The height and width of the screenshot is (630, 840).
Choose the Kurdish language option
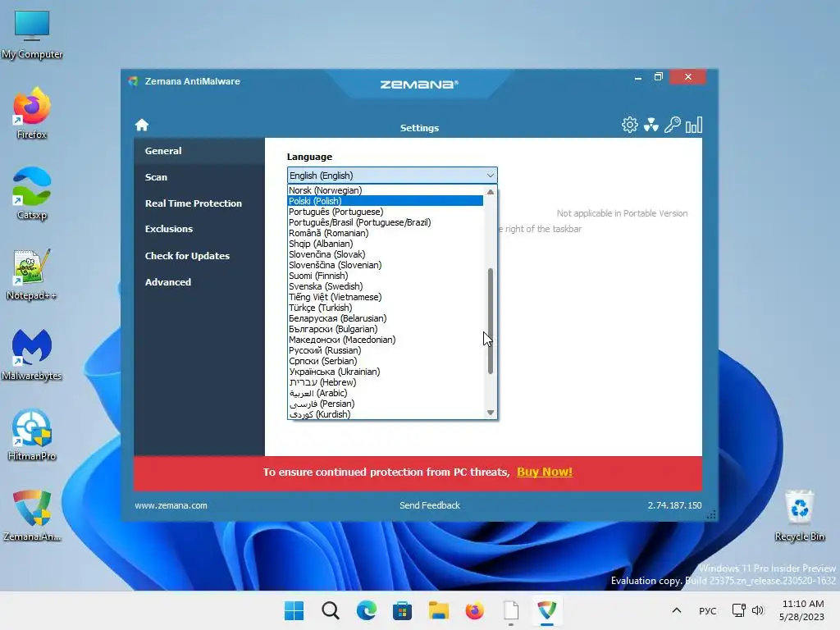(x=386, y=414)
